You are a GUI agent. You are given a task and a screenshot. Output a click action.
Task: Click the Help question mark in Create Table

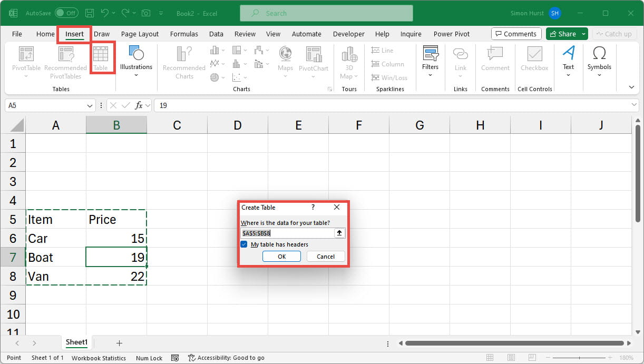pyautogui.click(x=313, y=208)
